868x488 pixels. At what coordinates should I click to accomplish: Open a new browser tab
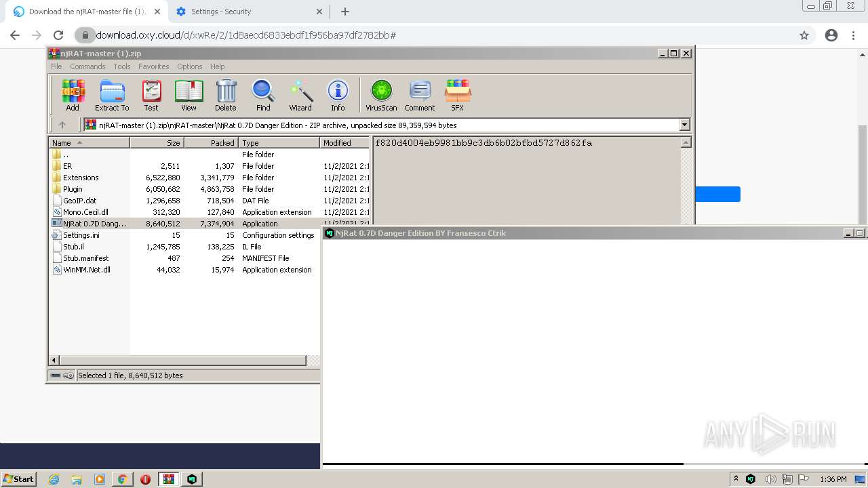(344, 12)
